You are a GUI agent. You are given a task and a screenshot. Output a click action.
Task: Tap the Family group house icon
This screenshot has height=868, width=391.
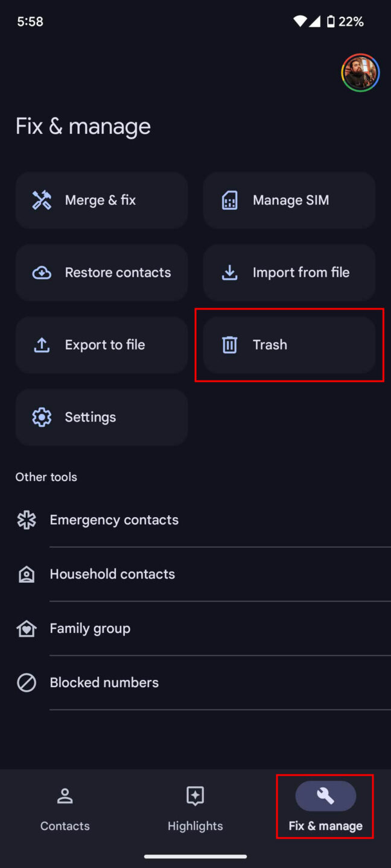click(27, 628)
